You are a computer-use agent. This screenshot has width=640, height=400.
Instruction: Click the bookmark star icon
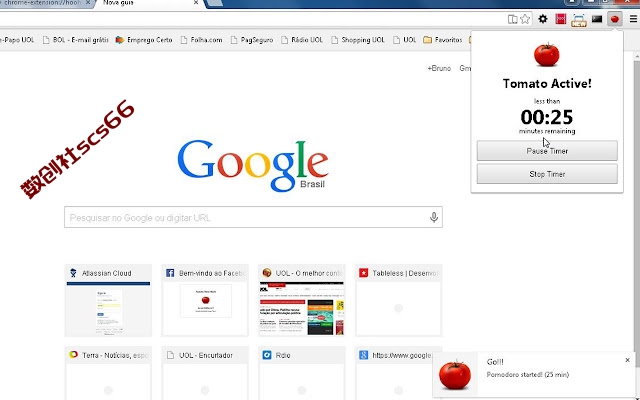[x=525, y=19]
